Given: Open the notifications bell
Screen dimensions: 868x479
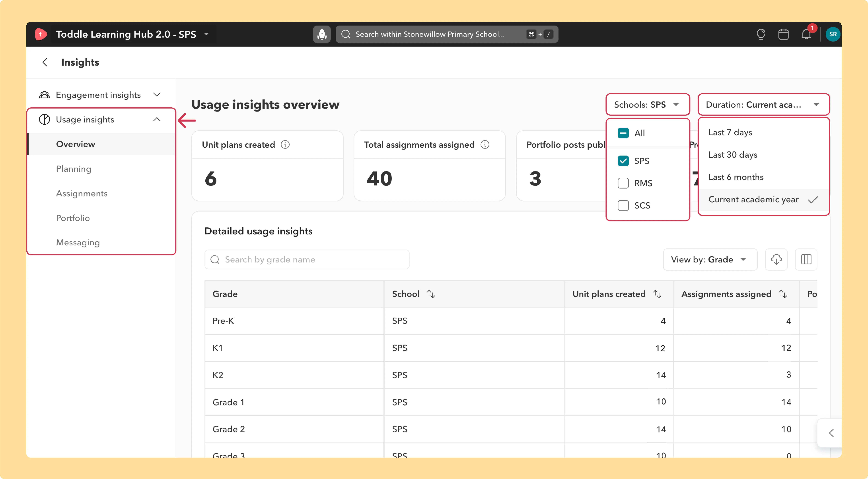Looking at the screenshot, I should [806, 34].
